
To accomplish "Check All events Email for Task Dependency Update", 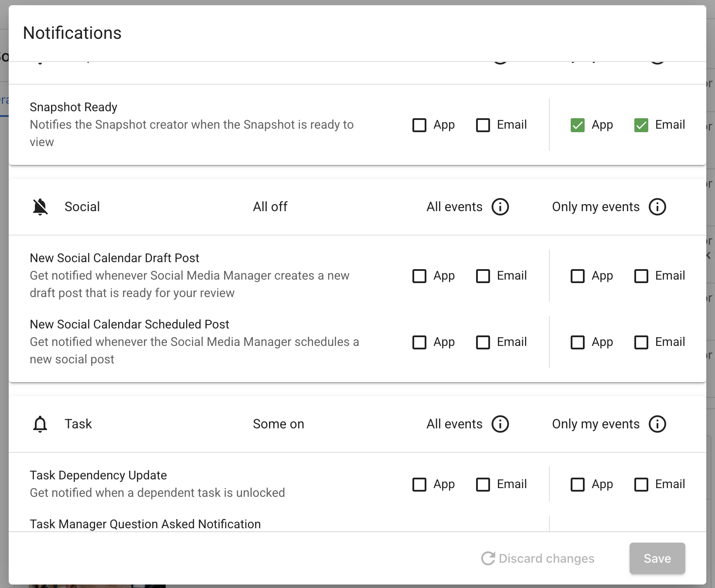I will [483, 485].
